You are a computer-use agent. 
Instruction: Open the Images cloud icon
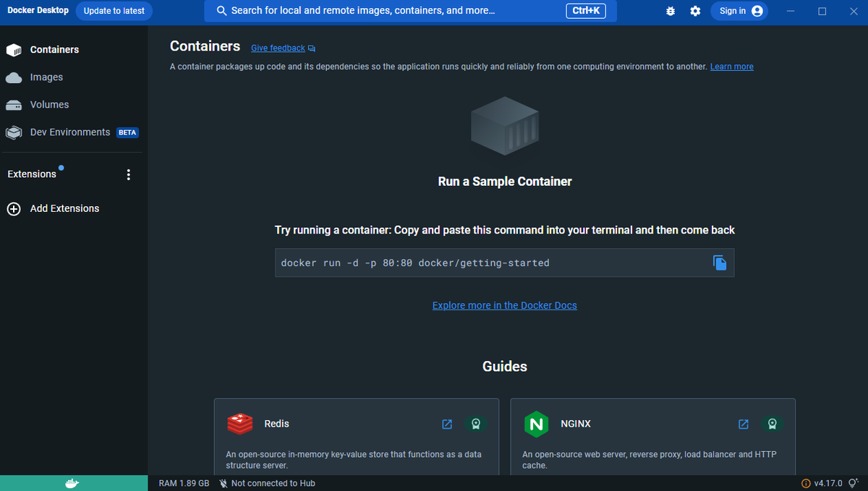pyautogui.click(x=14, y=77)
